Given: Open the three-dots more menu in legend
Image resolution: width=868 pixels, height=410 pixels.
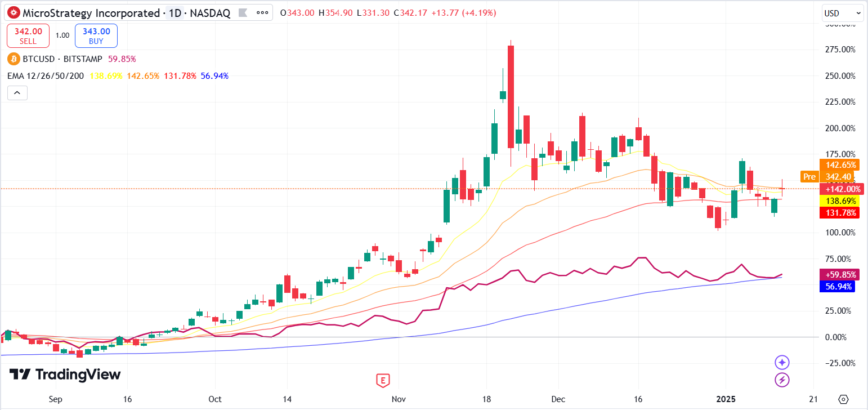Looking at the screenshot, I should pos(262,12).
